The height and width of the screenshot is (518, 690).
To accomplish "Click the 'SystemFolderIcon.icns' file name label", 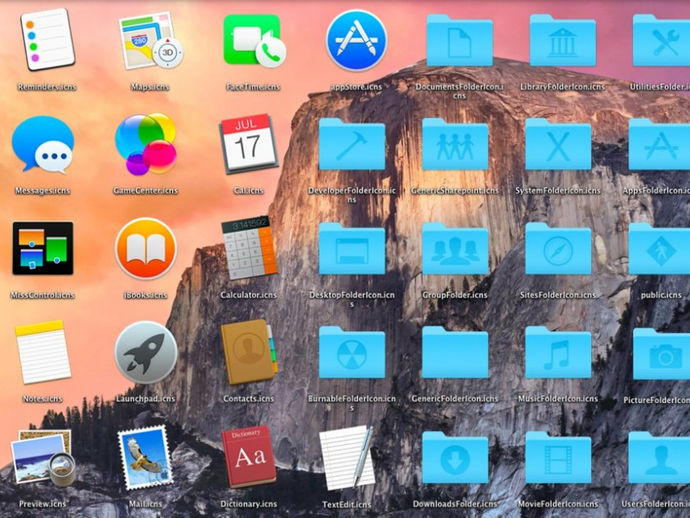I will (558, 191).
